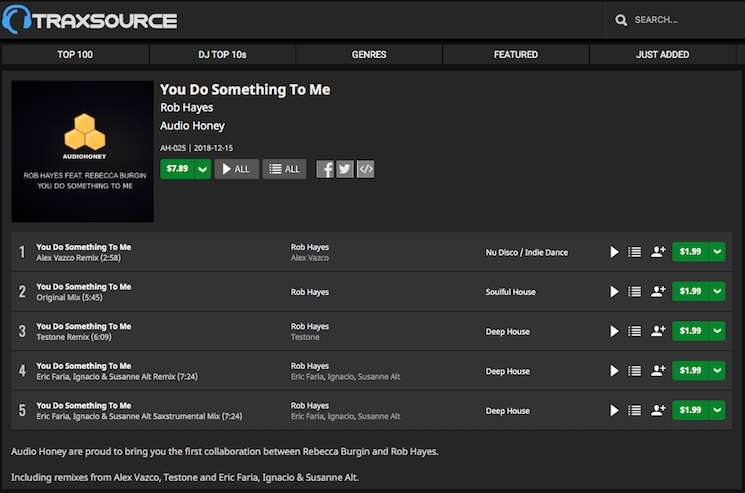Expand price options for track 1
This screenshot has width=745, height=493.
717,252
